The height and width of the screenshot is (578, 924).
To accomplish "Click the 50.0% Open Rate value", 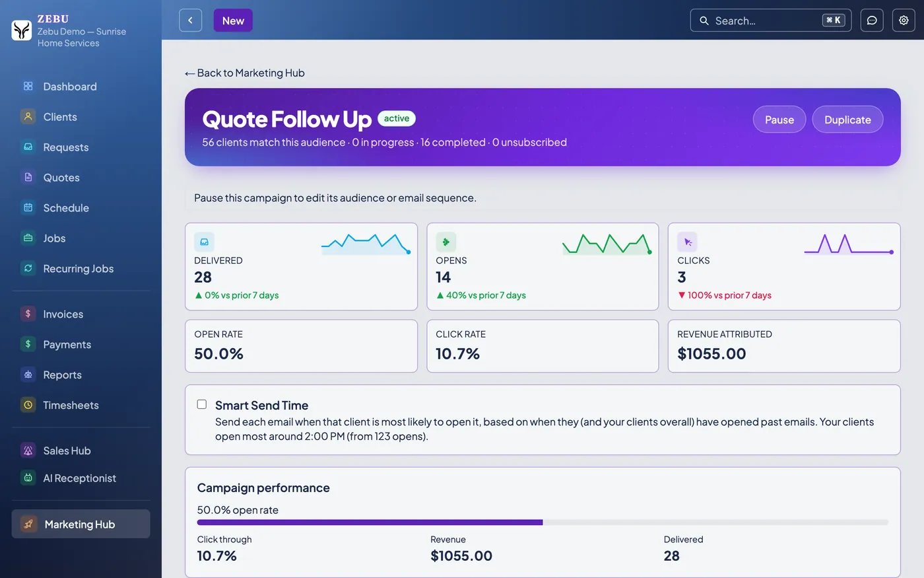I will point(218,353).
